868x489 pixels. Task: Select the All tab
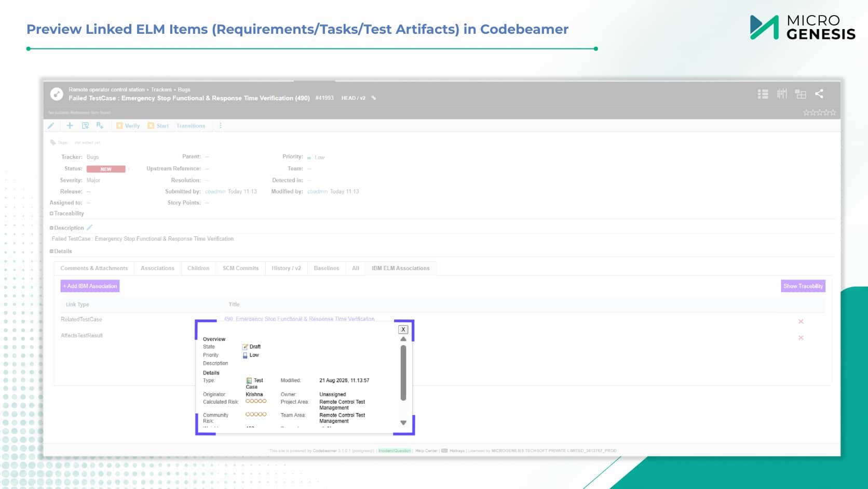coord(356,268)
